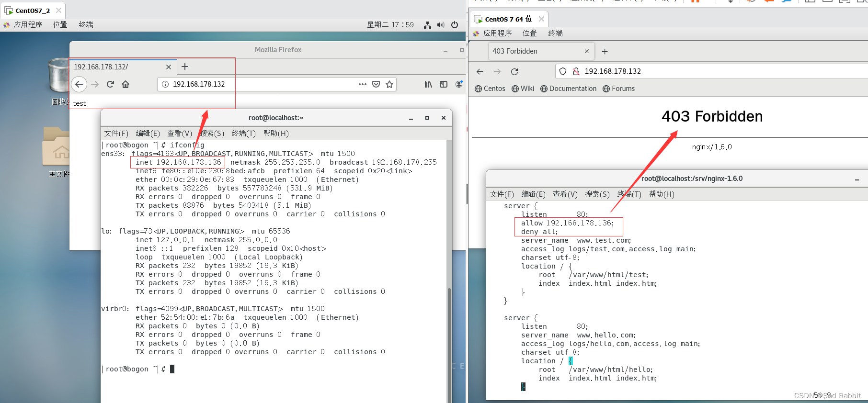Screen dimensions: 868x403
Task: Click 'inet 192.168.178.136' text in terminal
Action: (x=178, y=162)
